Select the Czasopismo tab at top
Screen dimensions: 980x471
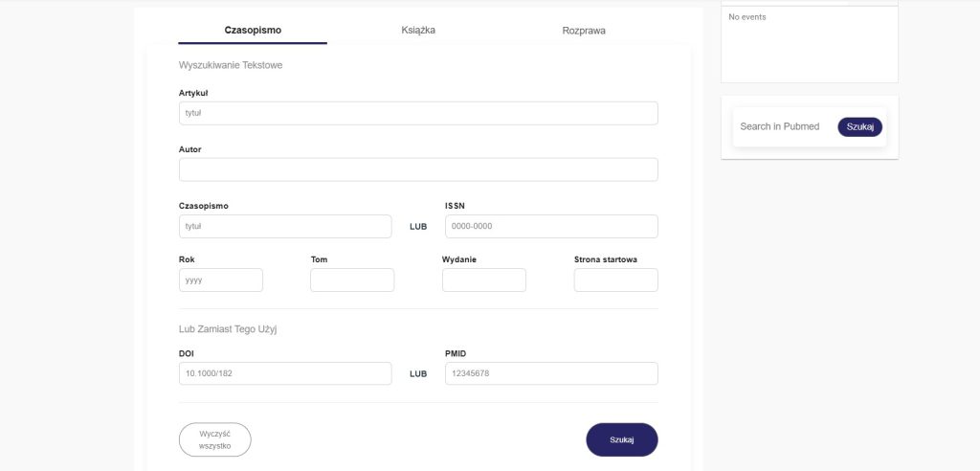(253, 31)
